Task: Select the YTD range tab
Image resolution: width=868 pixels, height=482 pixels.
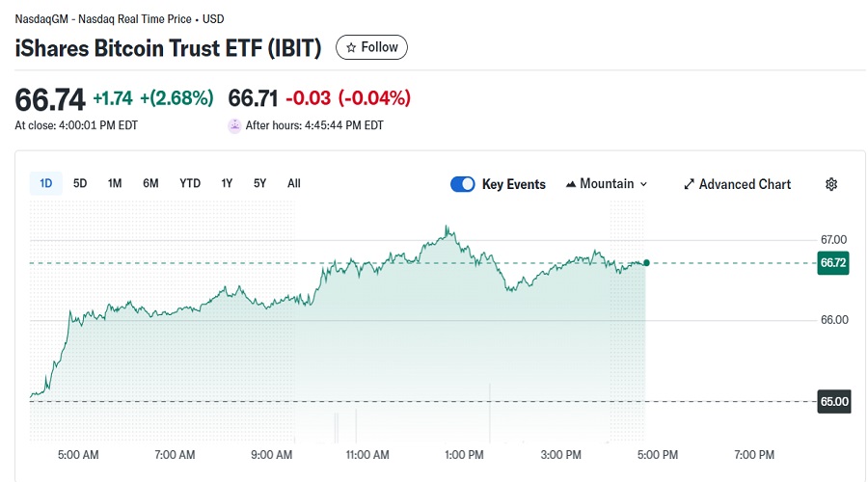Action: (x=190, y=183)
